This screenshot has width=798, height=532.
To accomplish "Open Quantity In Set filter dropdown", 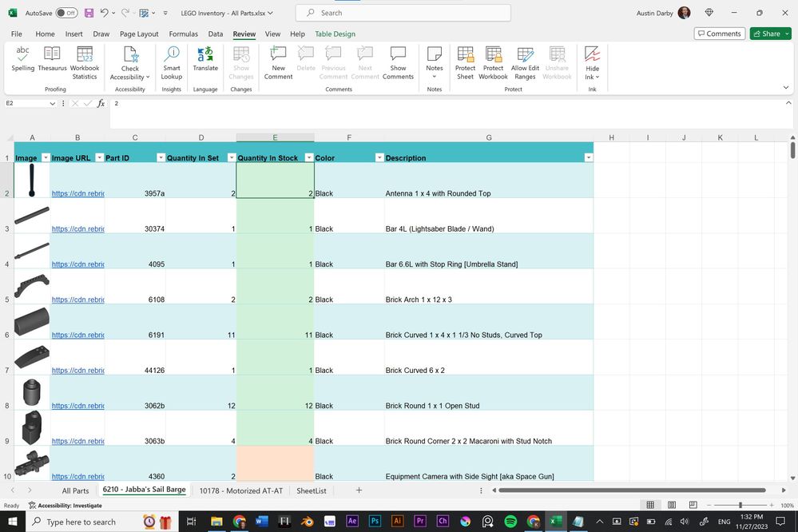I will coord(232,158).
